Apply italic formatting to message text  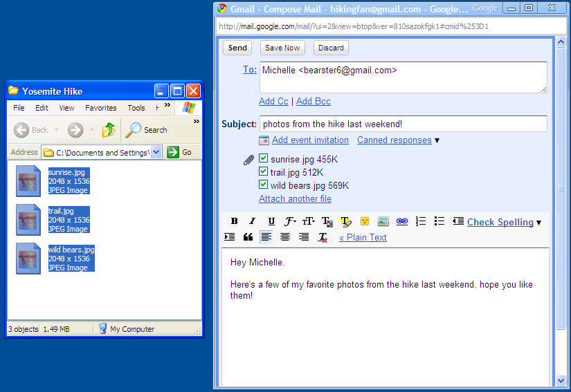point(253,222)
